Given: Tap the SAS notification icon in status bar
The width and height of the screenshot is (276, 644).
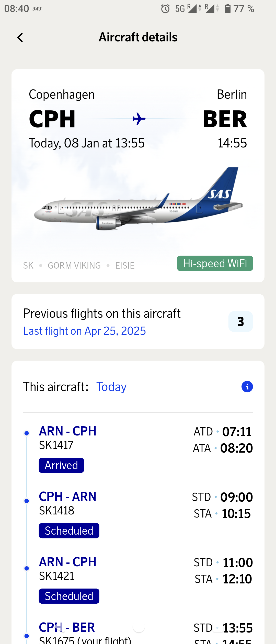Looking at the screenshot, I should (x=37, y=9).
